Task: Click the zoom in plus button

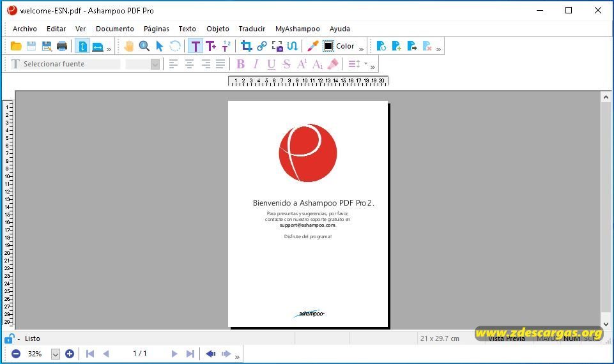Action: (69, 354)
